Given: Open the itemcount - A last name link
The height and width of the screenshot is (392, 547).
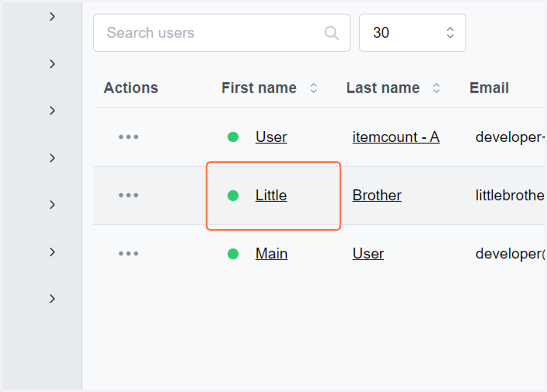Looking at the screenshot, I should (396, 137).
